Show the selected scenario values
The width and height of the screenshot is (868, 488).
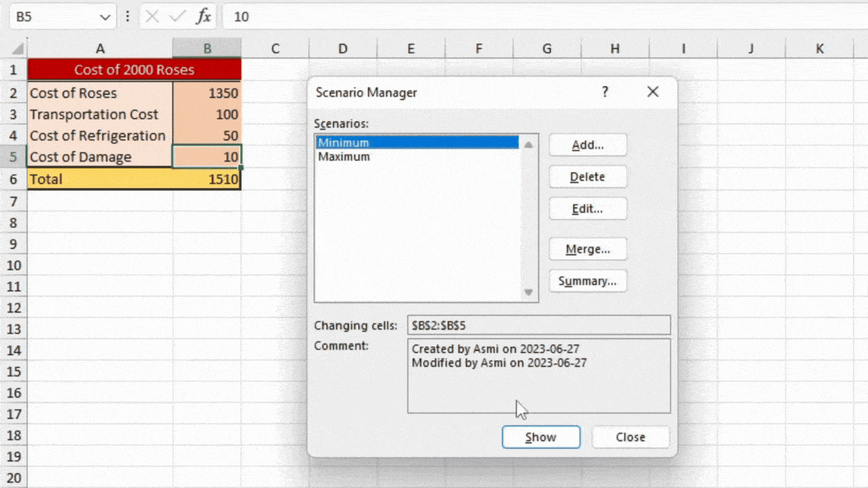[x=541, y=437]
